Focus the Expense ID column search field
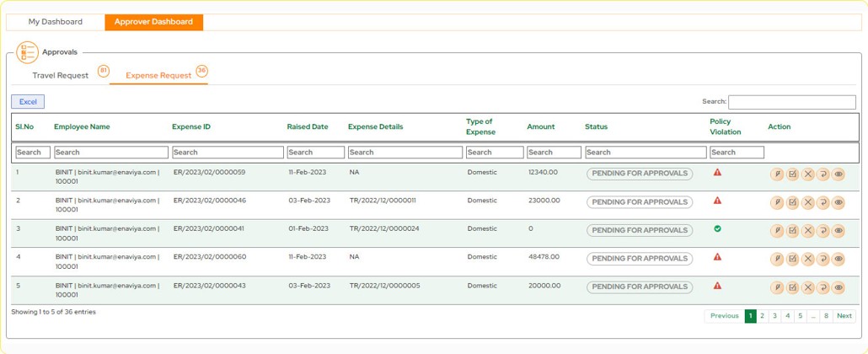The image size is (868, 354). 228,153
